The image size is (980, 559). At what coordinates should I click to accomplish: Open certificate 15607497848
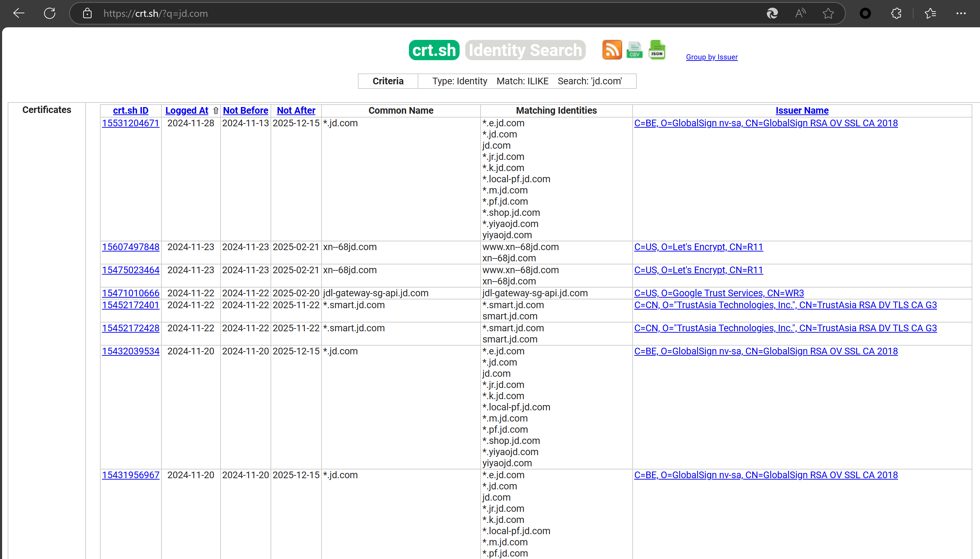tap(130, 247)
